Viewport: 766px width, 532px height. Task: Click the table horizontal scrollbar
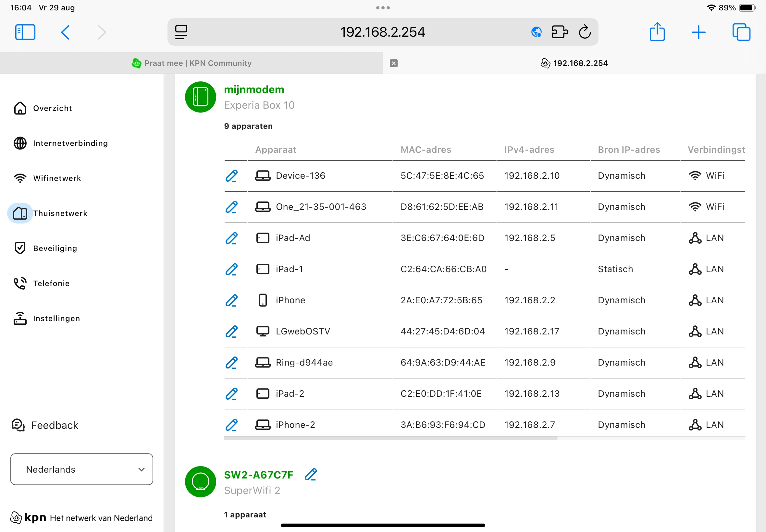tap(390, 438)
